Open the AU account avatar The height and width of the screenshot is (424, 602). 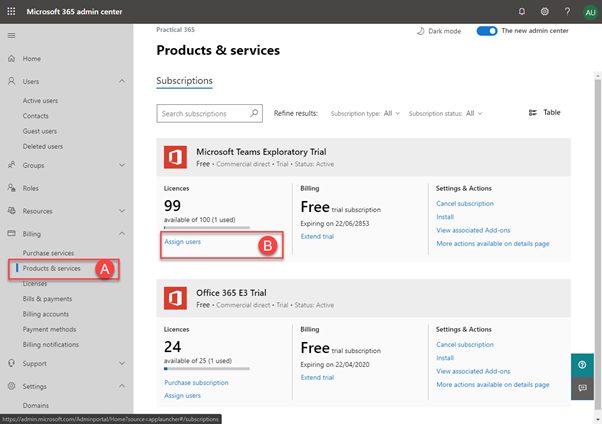coord(590,12)
